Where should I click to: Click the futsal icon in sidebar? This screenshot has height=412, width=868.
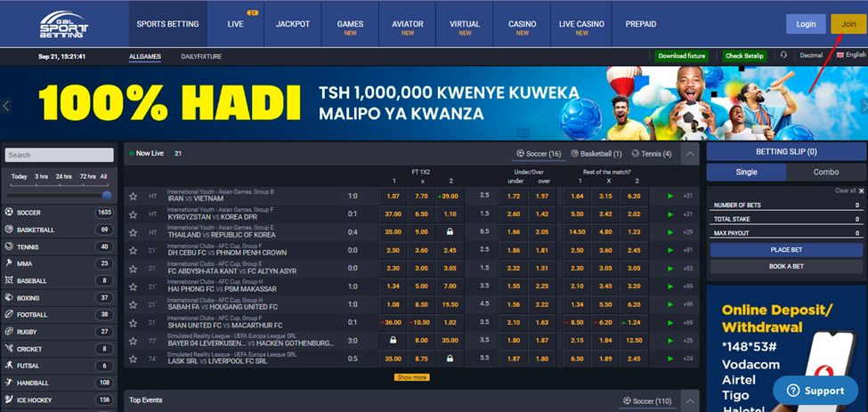point(9,366)
